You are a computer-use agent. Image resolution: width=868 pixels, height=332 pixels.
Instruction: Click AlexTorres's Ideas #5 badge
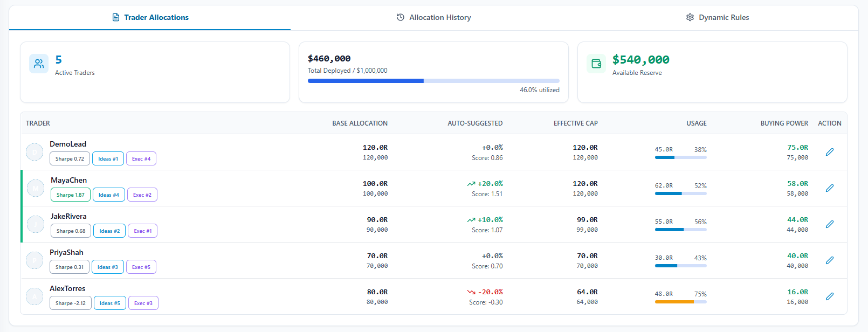click(x=110, y=303)
